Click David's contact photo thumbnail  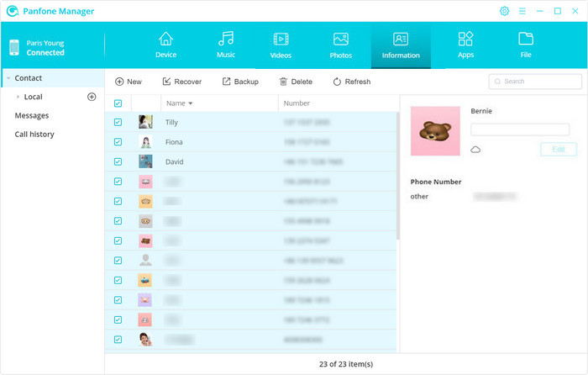[x=145, y=161]
